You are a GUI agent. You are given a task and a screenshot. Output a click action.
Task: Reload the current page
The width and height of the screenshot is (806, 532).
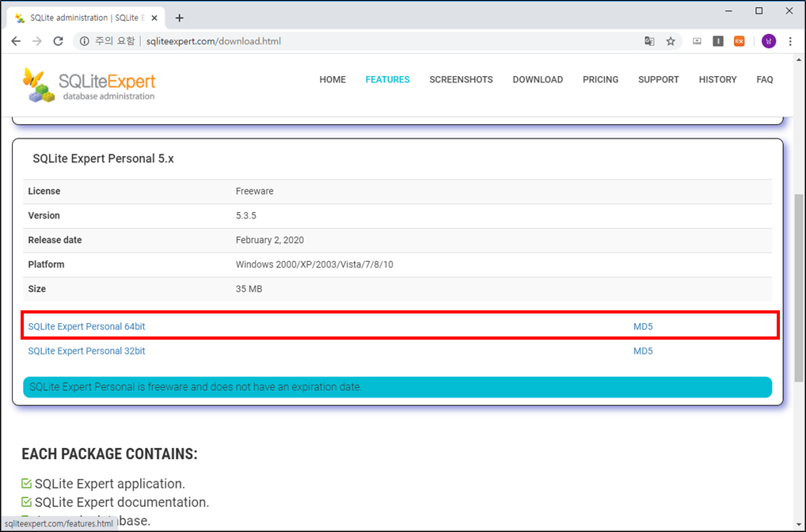tap(58, 41)
